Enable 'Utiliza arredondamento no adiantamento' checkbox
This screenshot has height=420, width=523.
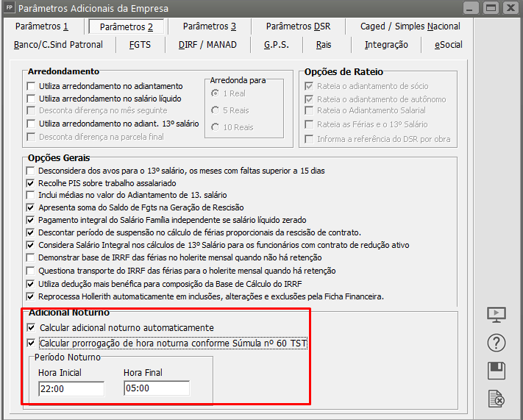click(31, 86)
